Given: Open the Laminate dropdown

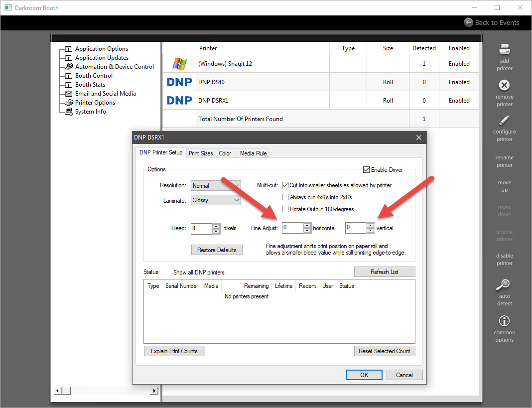Looking at the screenshot, I should [216, 200].
